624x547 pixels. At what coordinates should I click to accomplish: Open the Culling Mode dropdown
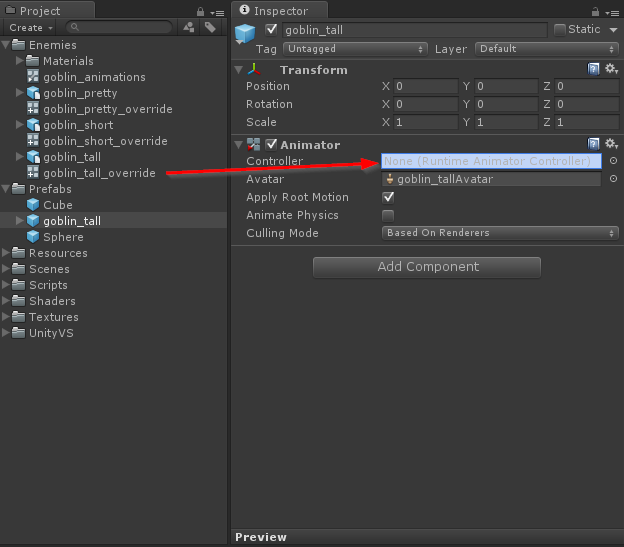tap(500, 233)
